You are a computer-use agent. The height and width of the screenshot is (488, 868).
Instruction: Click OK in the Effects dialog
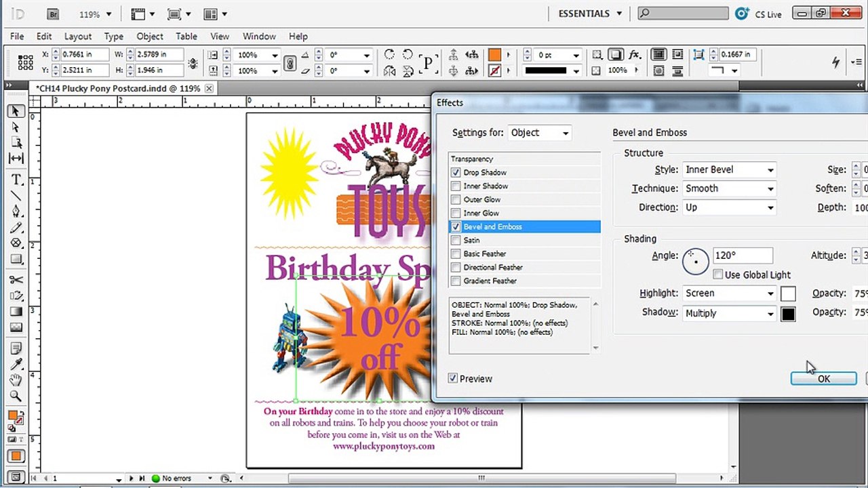(x=824, y=379)
